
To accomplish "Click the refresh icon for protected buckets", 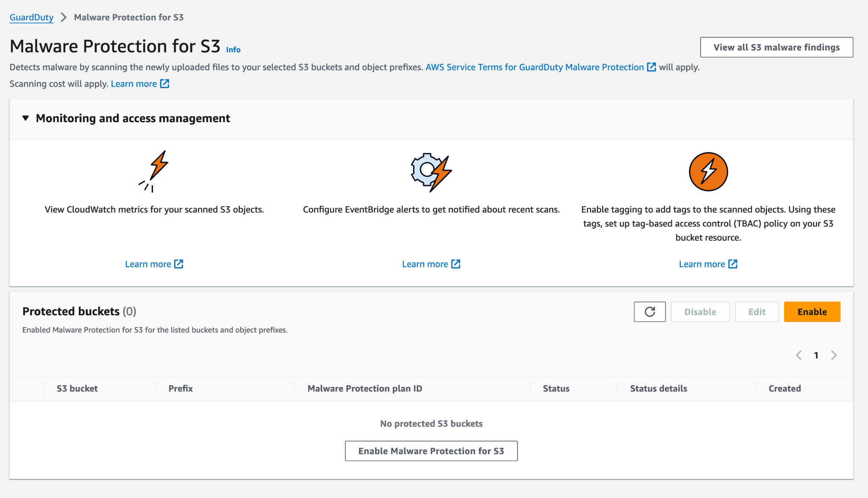I will (649, 312).
